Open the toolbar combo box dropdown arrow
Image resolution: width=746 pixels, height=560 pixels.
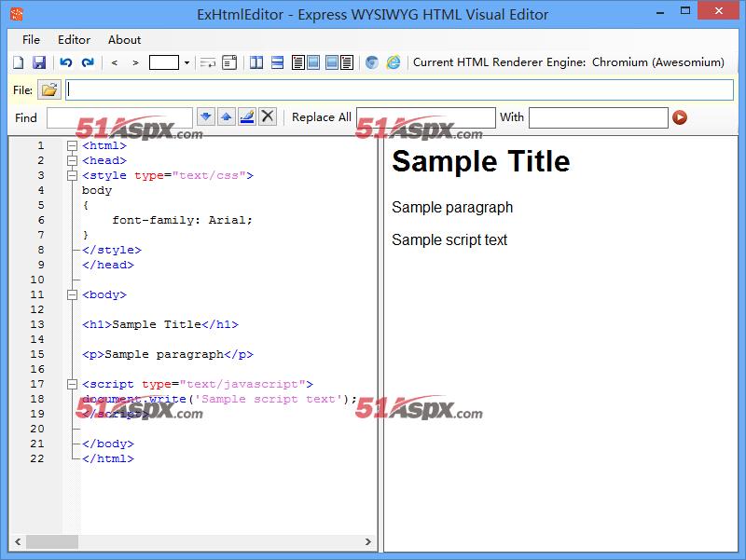(186, 62)
